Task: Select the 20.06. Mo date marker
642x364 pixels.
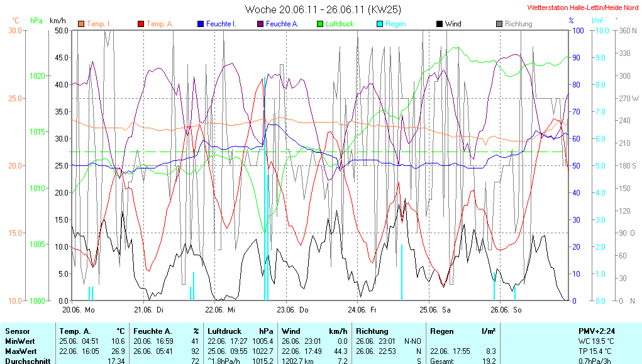Action: pyautogui.click(x=79, y=310)
